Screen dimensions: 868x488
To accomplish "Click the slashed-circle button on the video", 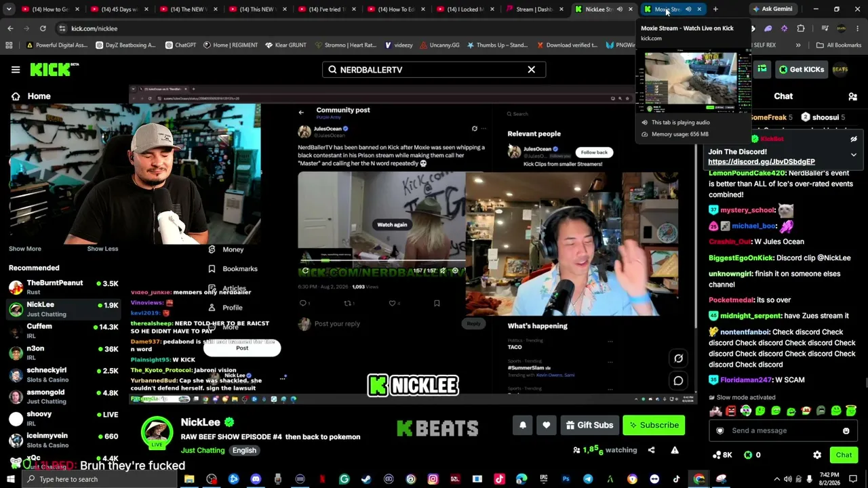I will point(678,359).
